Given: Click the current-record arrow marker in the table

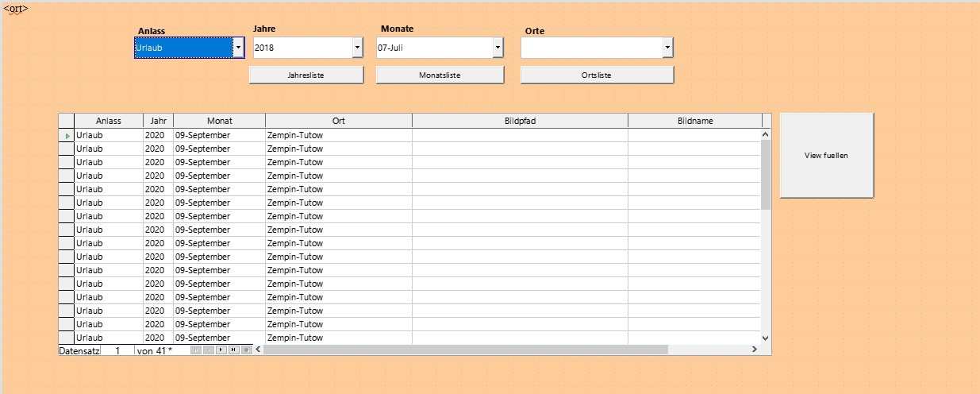Looking at the screenshot, I should click(67, 135).
